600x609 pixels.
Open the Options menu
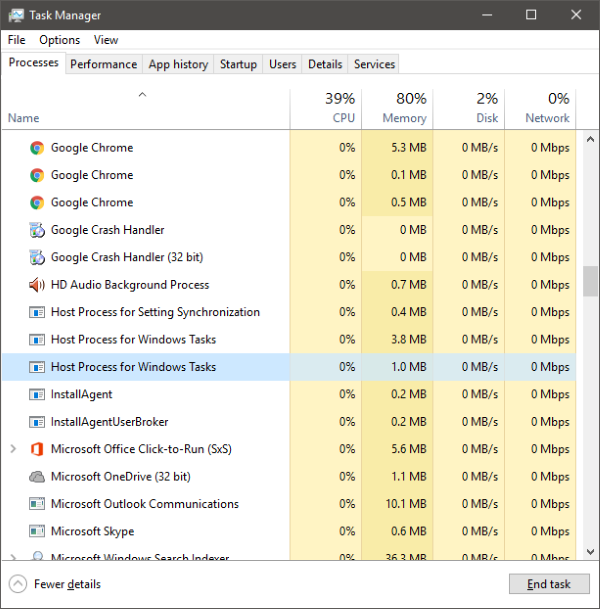59,40
